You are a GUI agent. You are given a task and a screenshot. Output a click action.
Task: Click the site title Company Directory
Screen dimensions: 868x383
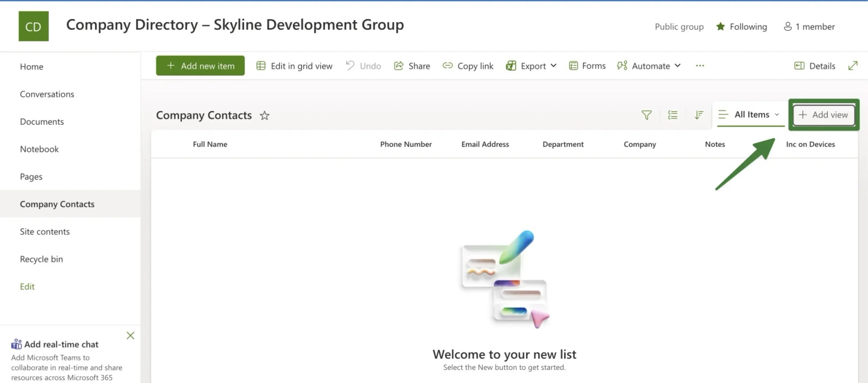[235, 25]
